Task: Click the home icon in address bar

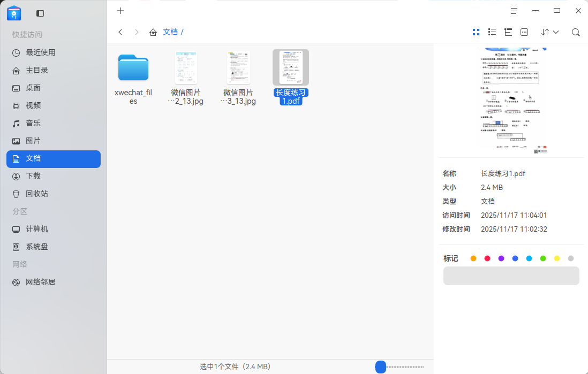Action: coord(153,32)
